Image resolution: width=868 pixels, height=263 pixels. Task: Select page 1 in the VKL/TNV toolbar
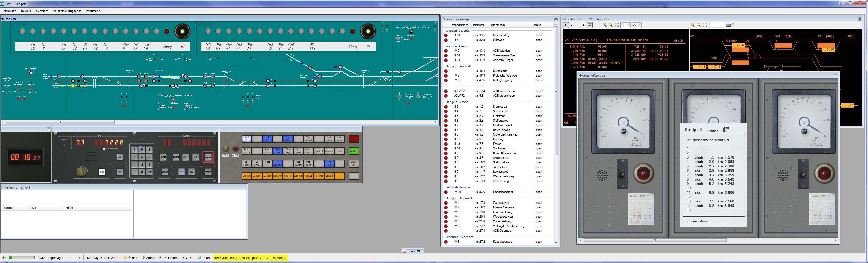click(566, 25)
